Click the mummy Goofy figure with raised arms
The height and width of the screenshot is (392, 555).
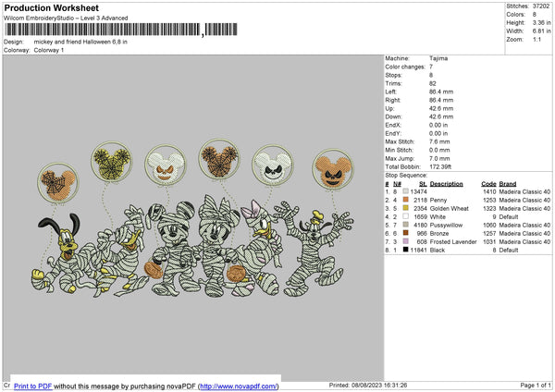314,250
